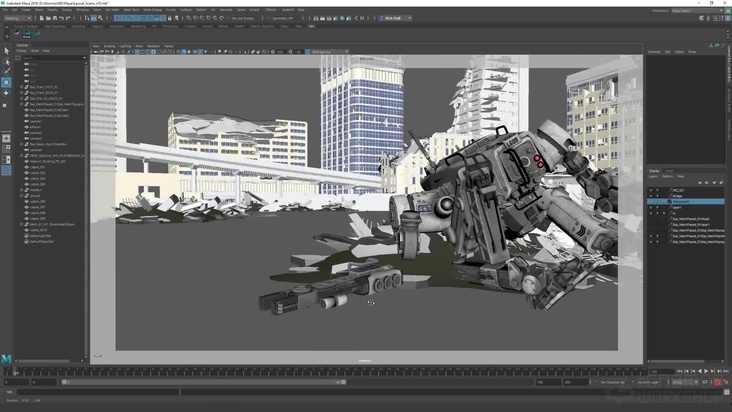The image size is (732, 412).
Task: Toggle the V visibility box of the MC_SET layer
Action: coord(651,190)
